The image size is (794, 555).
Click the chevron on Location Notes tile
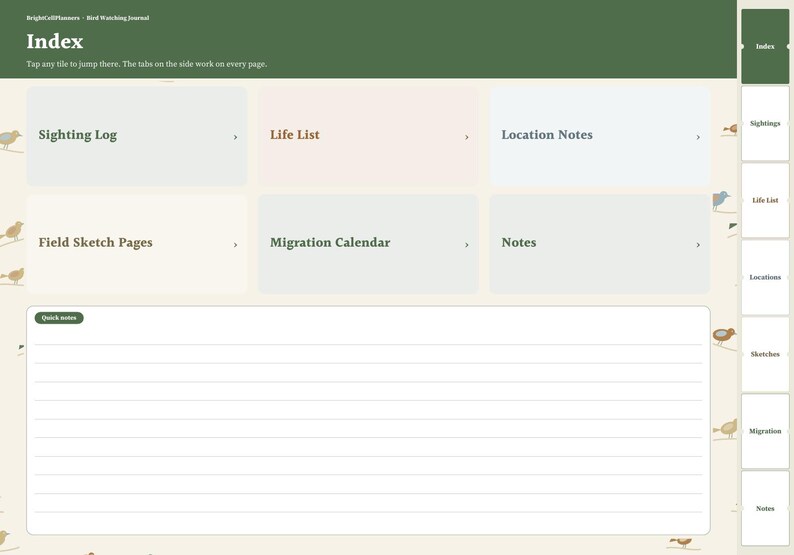click(x=698, y=137)
